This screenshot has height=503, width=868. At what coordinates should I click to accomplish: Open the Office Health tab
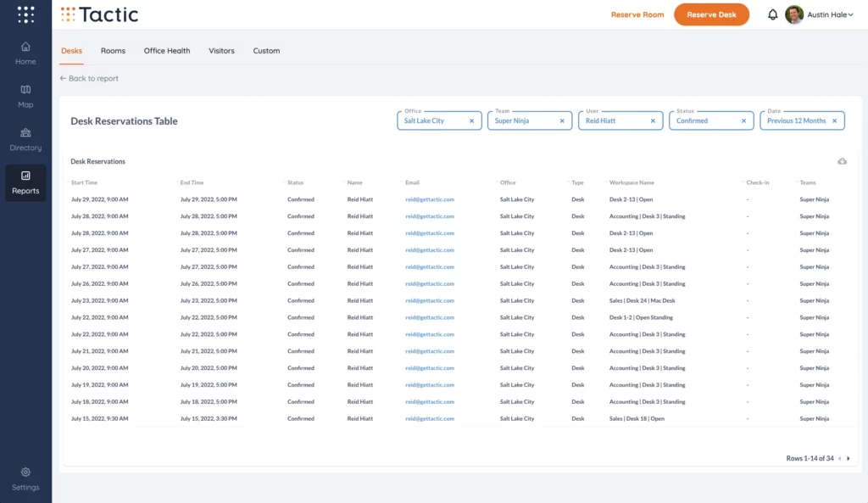167,50
